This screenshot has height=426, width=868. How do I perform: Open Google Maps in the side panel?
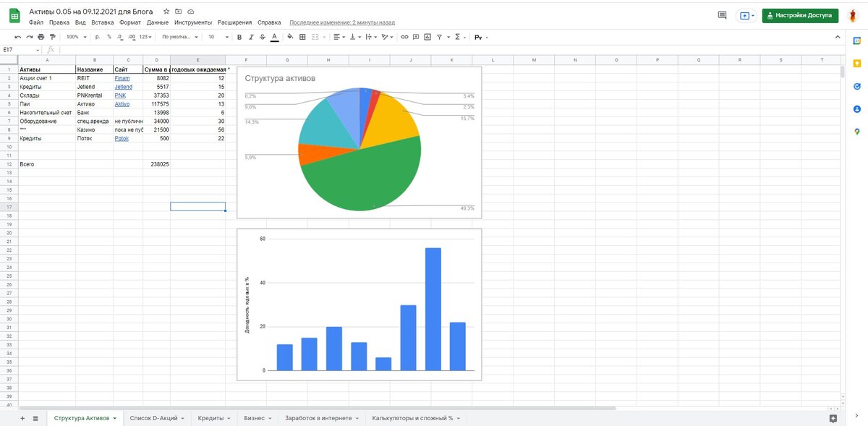click(x=857, y=132)
